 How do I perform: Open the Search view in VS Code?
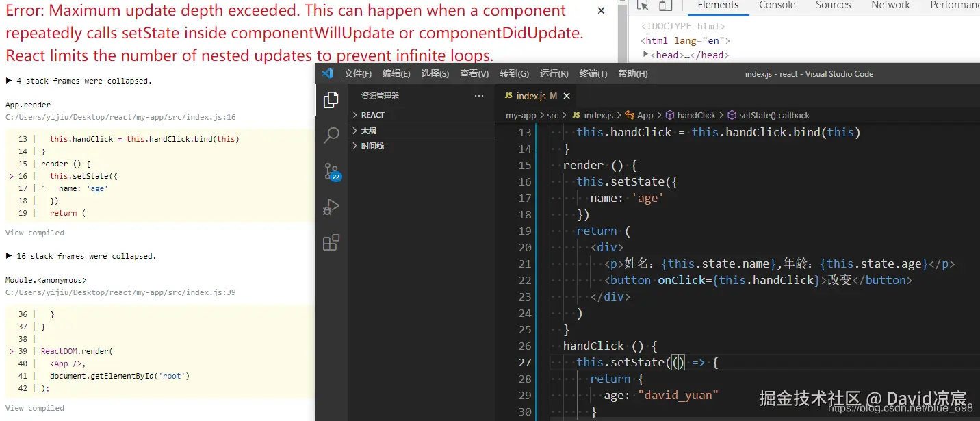click(331, 136)
